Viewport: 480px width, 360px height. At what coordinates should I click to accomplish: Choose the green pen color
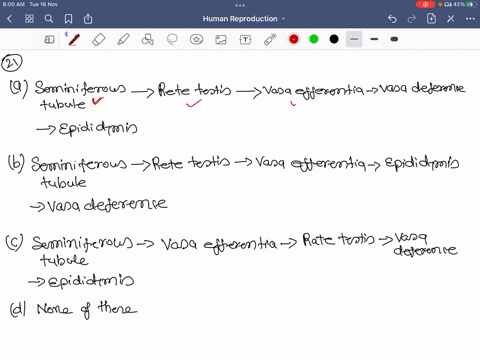coord(314,39)
